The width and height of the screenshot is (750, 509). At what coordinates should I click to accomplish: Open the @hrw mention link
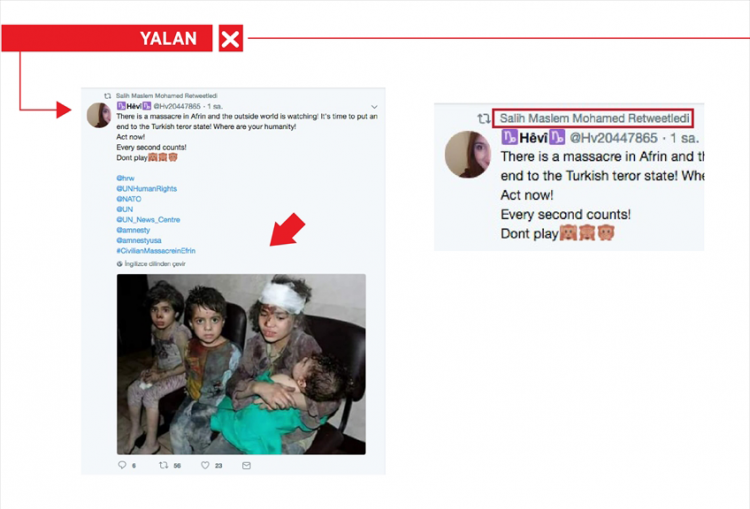click(x=125, y=178)
